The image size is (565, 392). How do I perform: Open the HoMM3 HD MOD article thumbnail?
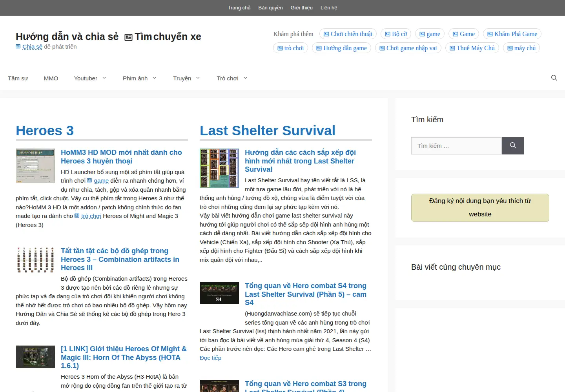point(35,166)
